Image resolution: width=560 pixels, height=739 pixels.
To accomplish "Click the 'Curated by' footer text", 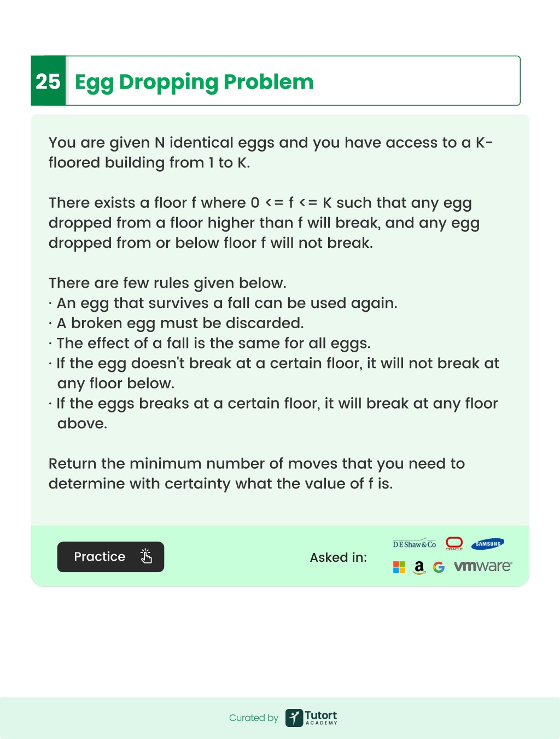I will [x=254, y=718].
